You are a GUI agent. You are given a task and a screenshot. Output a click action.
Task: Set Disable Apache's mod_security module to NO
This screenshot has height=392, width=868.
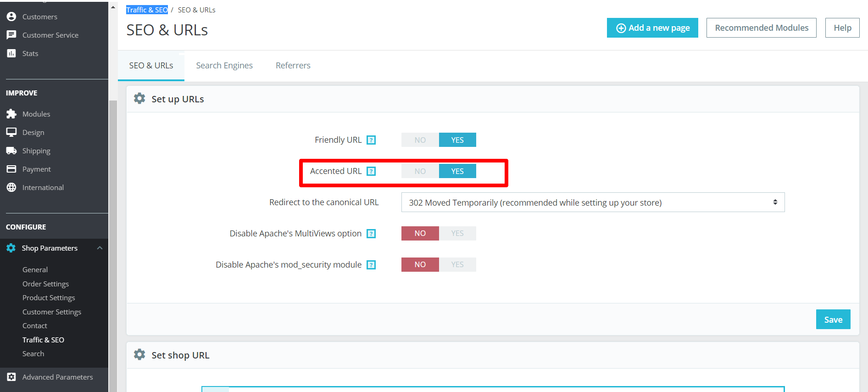click(420, 264)
